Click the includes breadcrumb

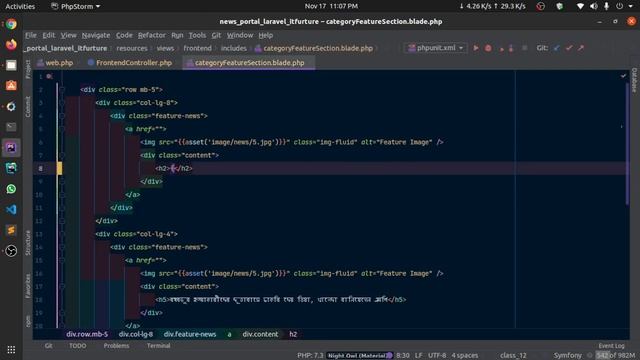(x=233, y=48)
